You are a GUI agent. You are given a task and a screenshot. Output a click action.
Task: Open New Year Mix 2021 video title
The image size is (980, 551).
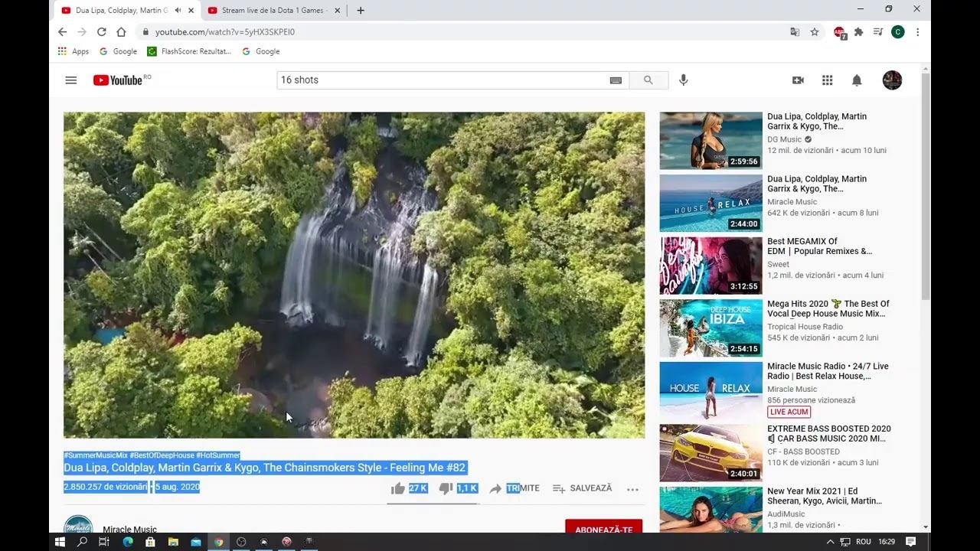825,496
